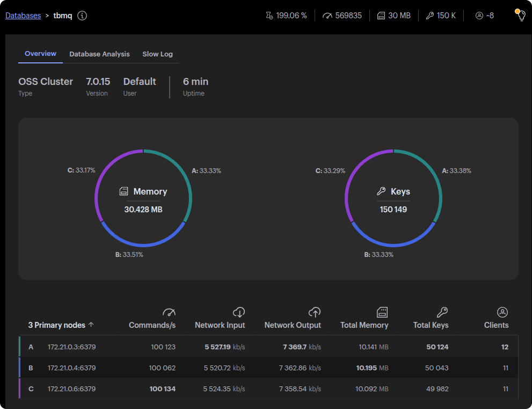This screenshot has width=532, height=409.
Task: Switch to the Database Analysis tab
Action: [x=99, y=54]
